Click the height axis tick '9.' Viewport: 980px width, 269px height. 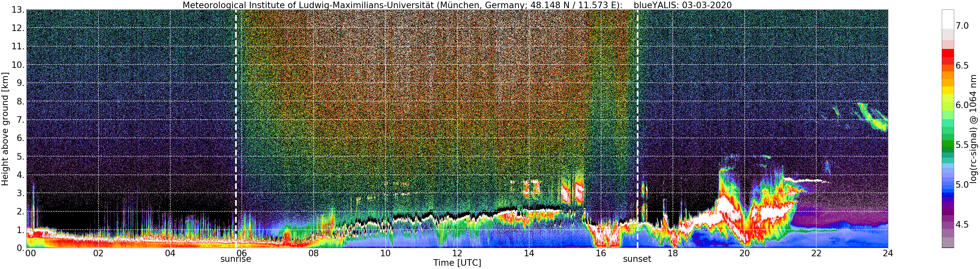(20, 83)
